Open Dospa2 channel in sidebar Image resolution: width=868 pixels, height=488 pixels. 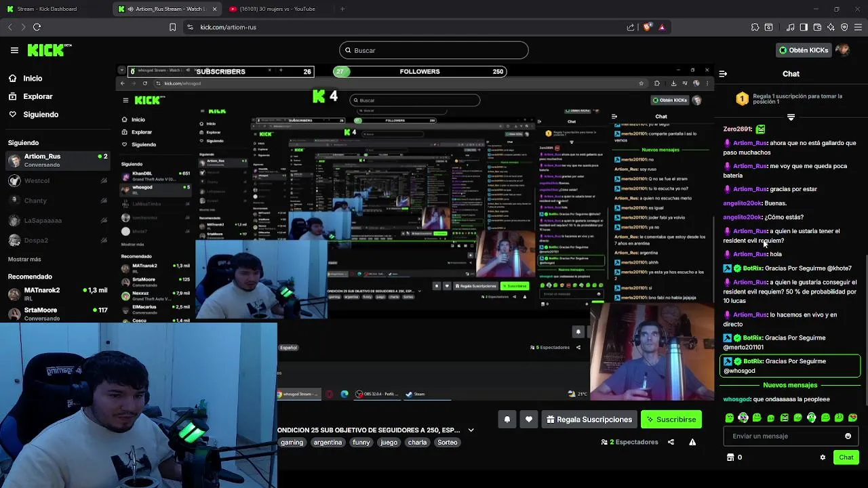57,241
